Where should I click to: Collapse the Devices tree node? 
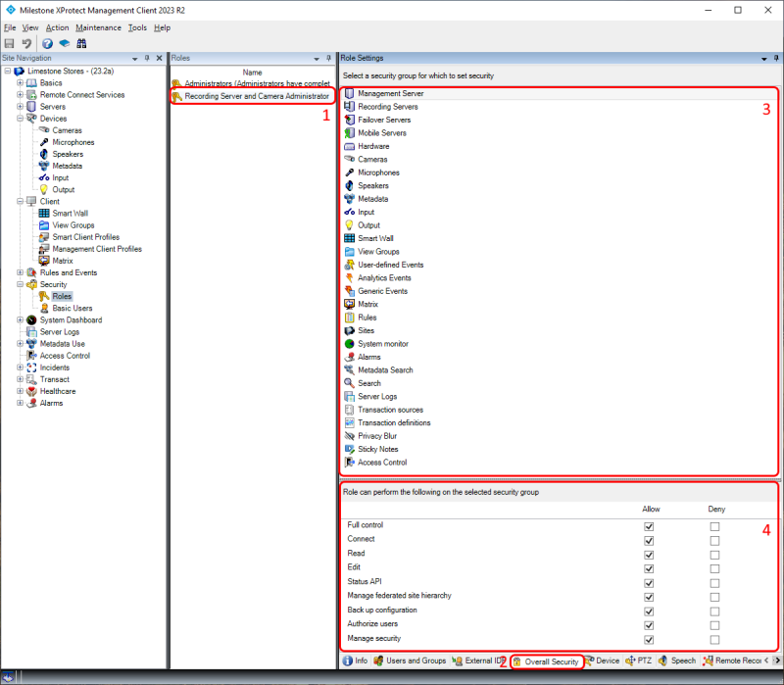click(20, 119)
